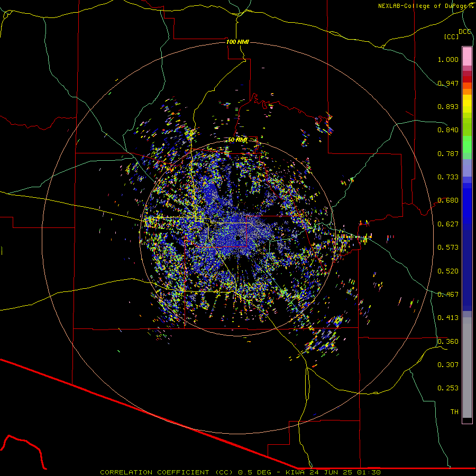Click the KIWA station identifier in caption

pos(295,472)
